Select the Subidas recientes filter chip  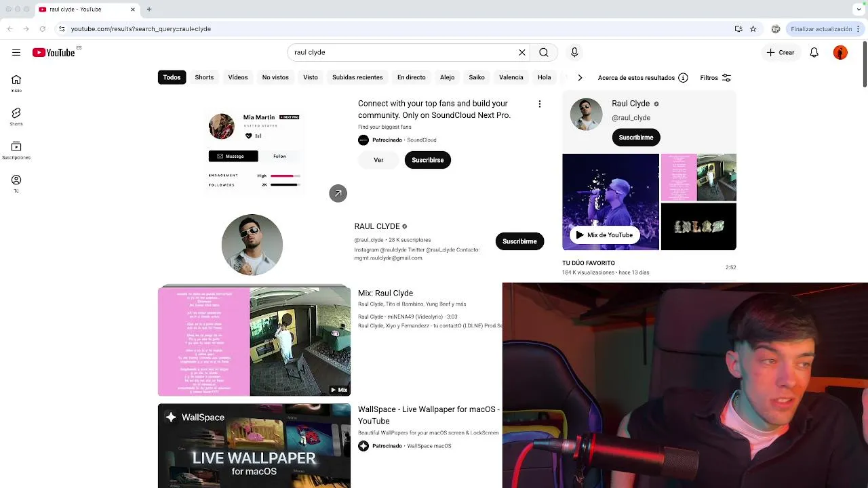[357, 77]
